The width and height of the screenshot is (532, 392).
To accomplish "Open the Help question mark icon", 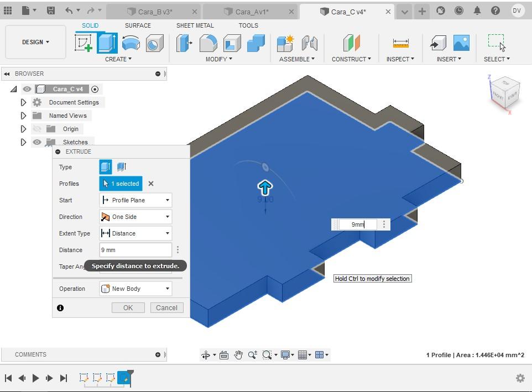I will [x=496, y=11].
